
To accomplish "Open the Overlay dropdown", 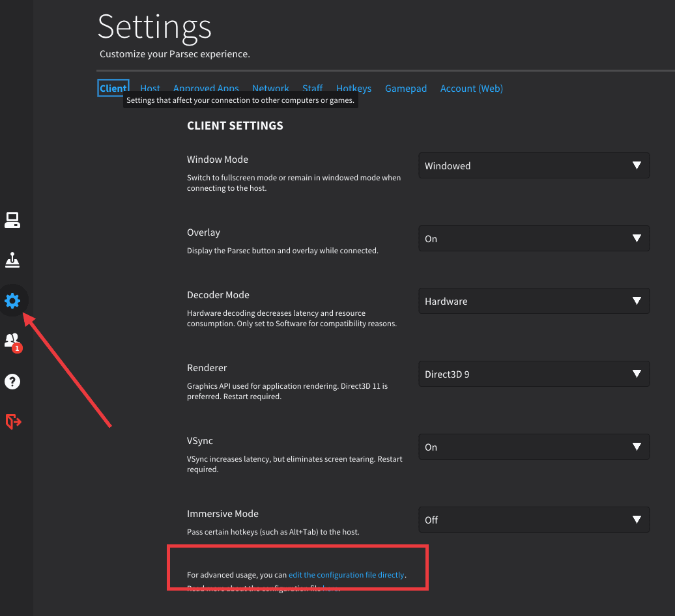I will [x=534, y=238].
